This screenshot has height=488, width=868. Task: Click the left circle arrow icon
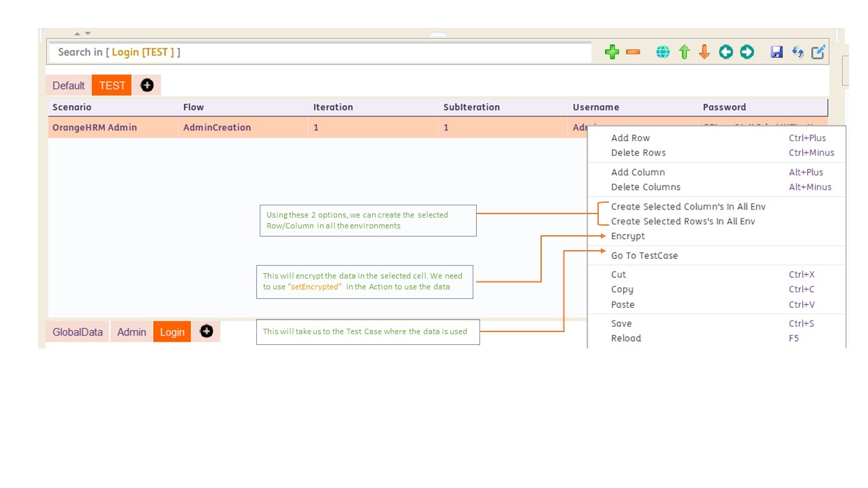[726, 52]
